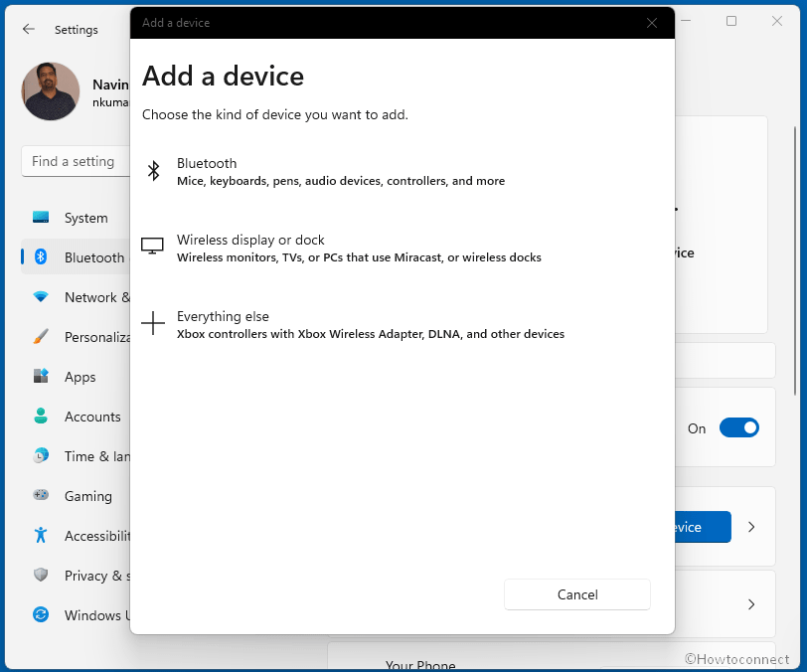Click the Accounts person icon
This screenshot has height=672, width=807.
click(41, 416)
